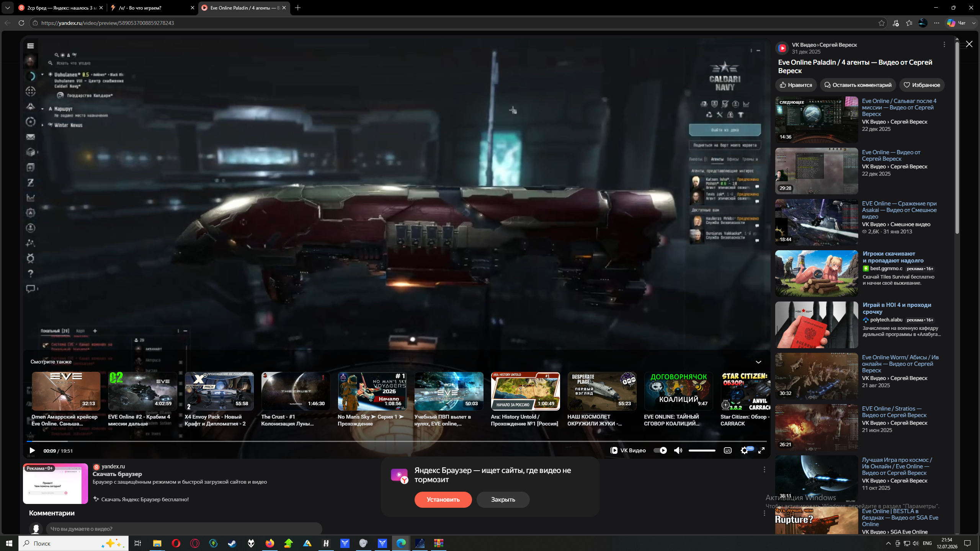Open the ENG language switcher
The width and height of the screenshot is (980, 551).
tap(927, 543)
